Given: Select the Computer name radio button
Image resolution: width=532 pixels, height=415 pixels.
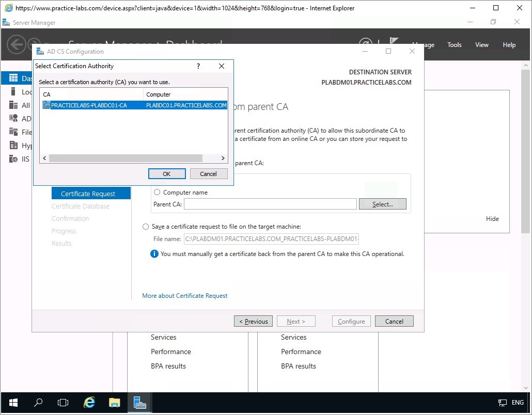Looking at the screenshot, I should coord(157,192).
